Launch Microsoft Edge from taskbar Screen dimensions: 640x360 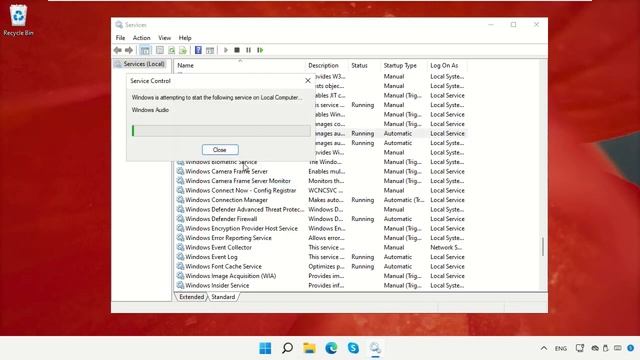[331, 348]
